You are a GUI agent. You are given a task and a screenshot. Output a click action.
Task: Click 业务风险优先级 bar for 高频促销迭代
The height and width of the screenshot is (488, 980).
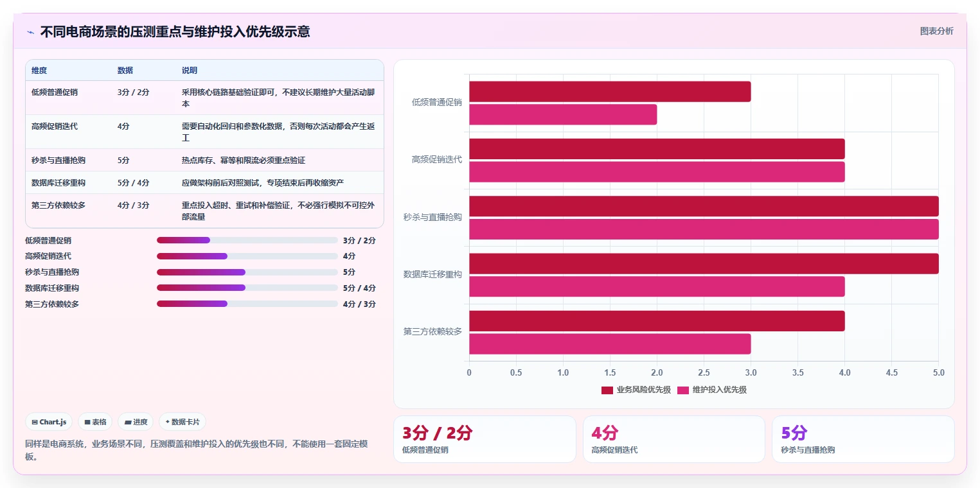pos(657,149)
